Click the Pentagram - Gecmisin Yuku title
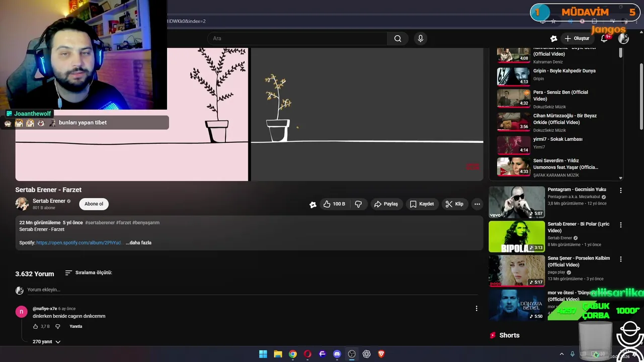Screen dimensions: 644x362 tap(577, 190)
